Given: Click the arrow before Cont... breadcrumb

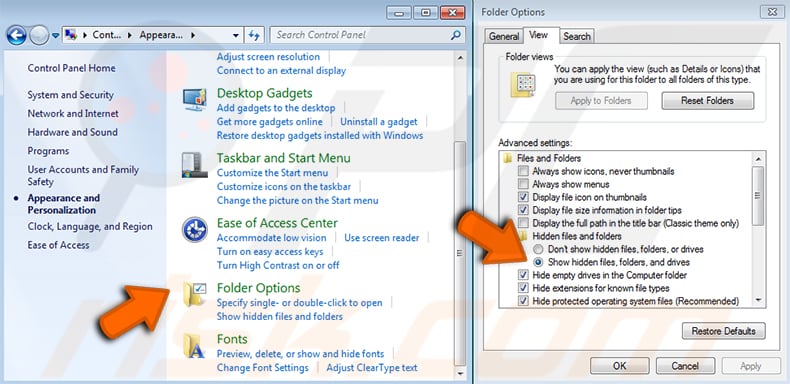Looking at the screenshot, I should (x=84, y=35).
